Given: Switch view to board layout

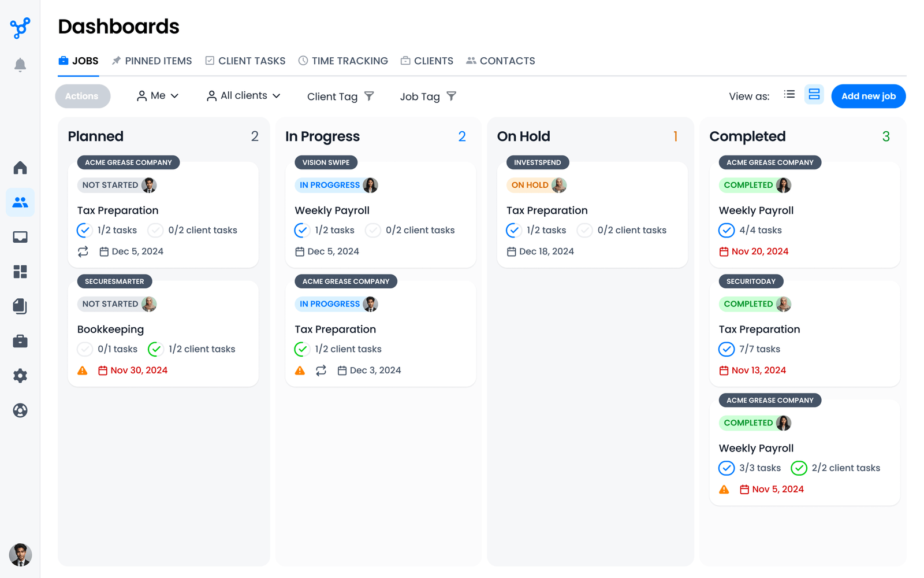Looking at the screenshot, I should click(x=814, y=95).
